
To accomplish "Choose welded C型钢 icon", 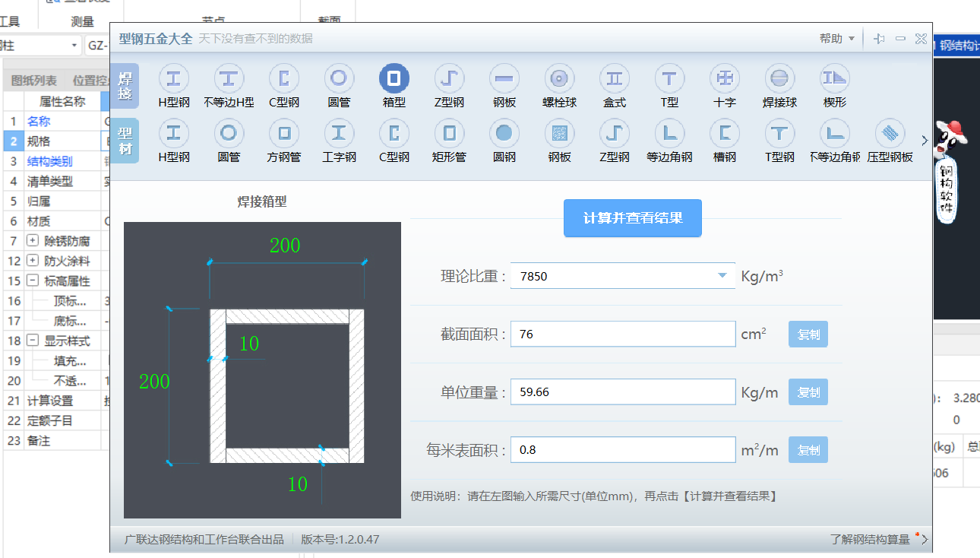I will click(x=284, y=78).
